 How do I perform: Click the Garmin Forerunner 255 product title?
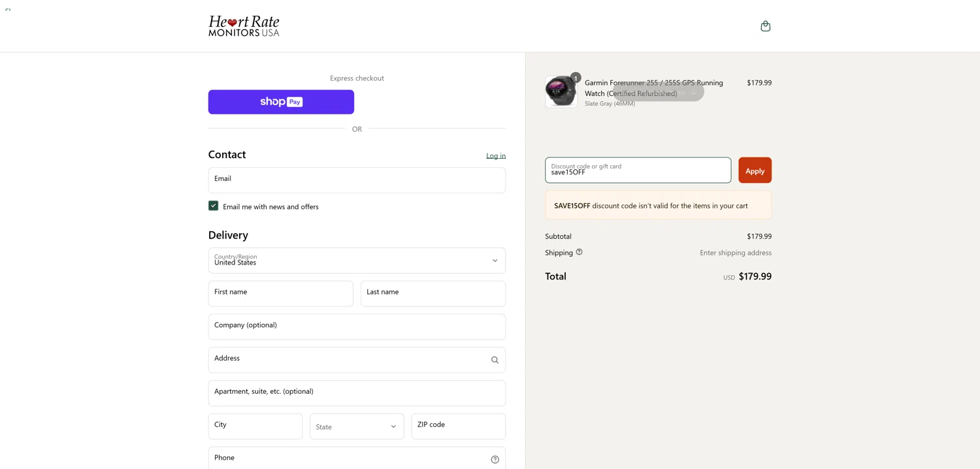tap(654, 88)
